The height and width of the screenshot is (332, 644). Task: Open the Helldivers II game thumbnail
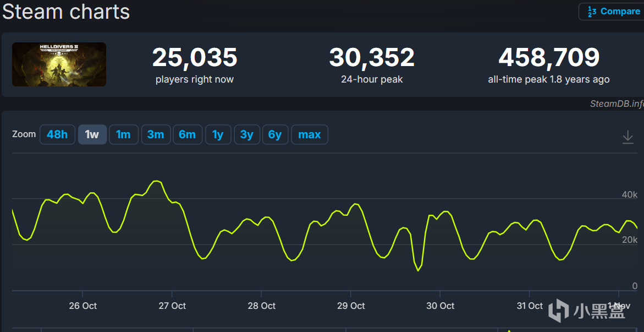(59, 64)
